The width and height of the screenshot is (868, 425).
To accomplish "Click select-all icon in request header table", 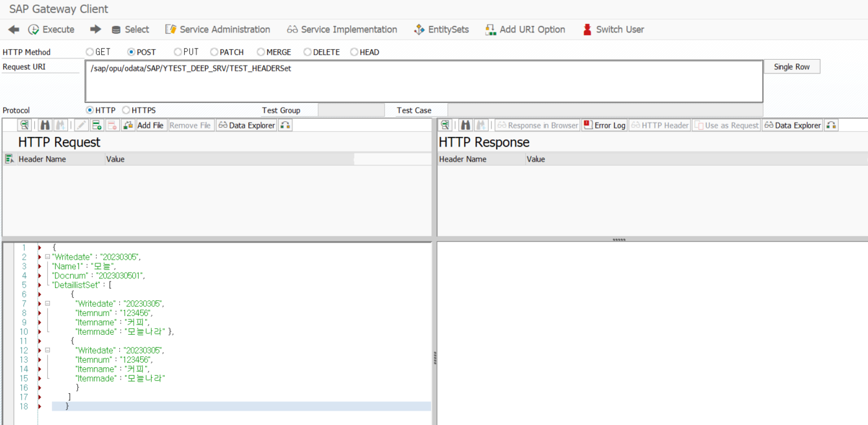I will [x=10, y=159].
